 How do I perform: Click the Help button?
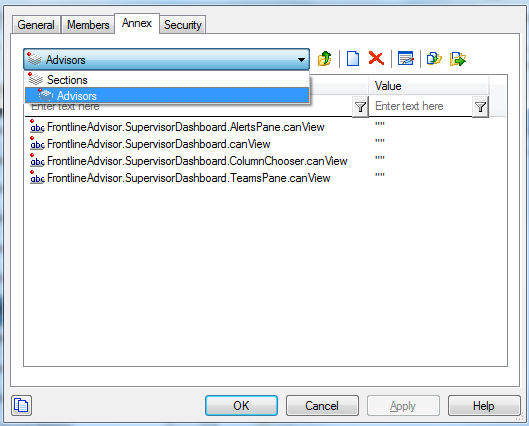483,405
